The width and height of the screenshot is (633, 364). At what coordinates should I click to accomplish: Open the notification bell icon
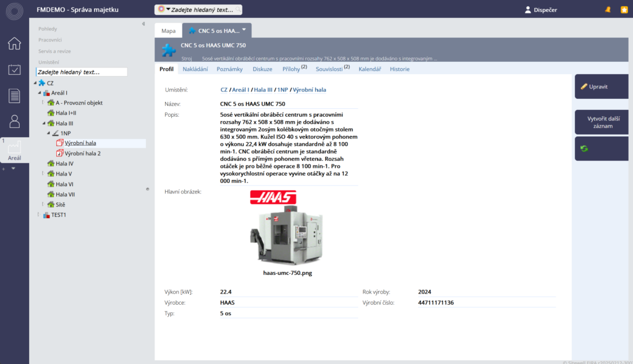coord(608,10)
